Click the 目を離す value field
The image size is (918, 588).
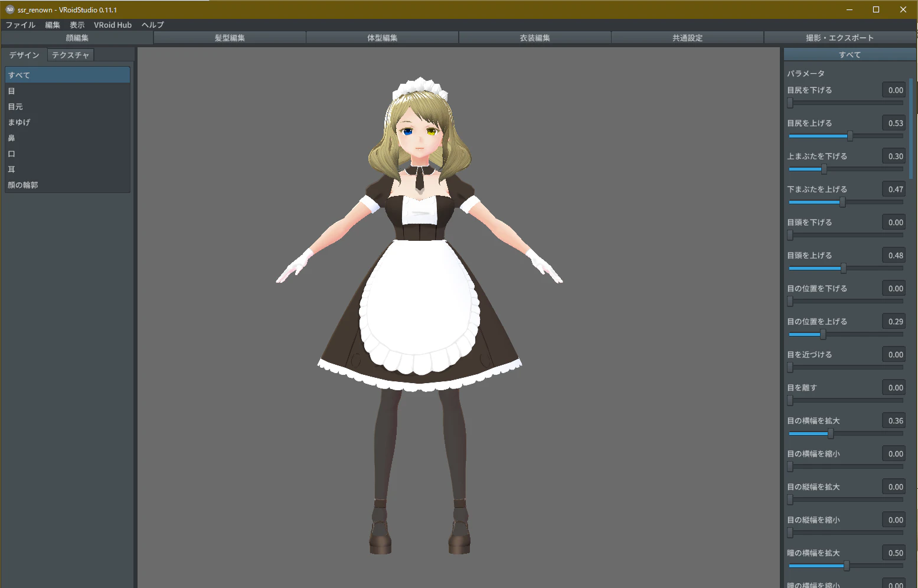click(894, 387)
